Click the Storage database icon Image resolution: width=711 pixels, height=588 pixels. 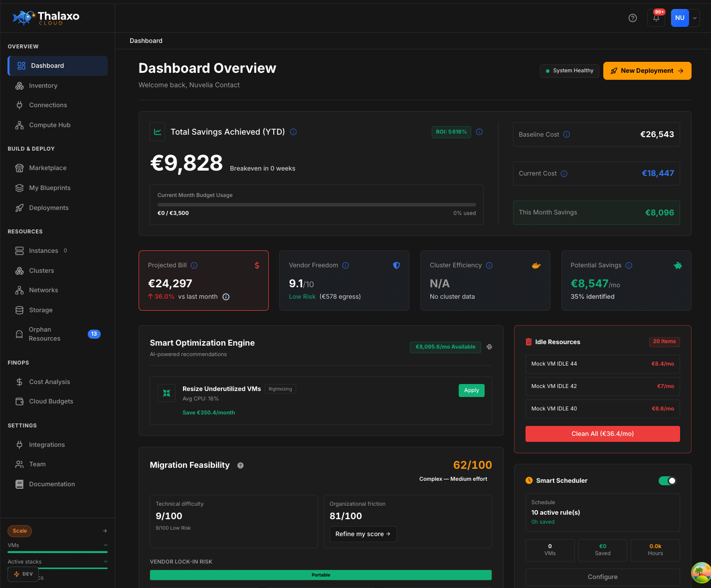click(19, 310)
